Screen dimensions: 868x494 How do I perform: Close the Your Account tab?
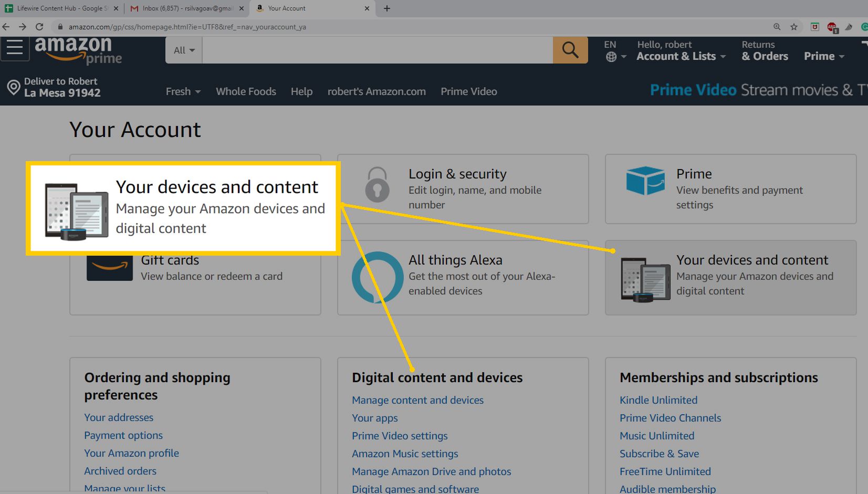367,8
